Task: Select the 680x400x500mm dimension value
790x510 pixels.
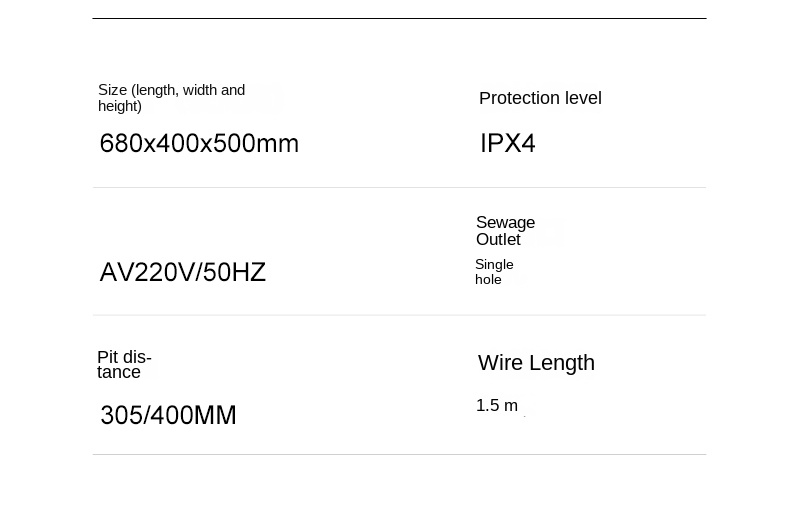Action: 199,144
